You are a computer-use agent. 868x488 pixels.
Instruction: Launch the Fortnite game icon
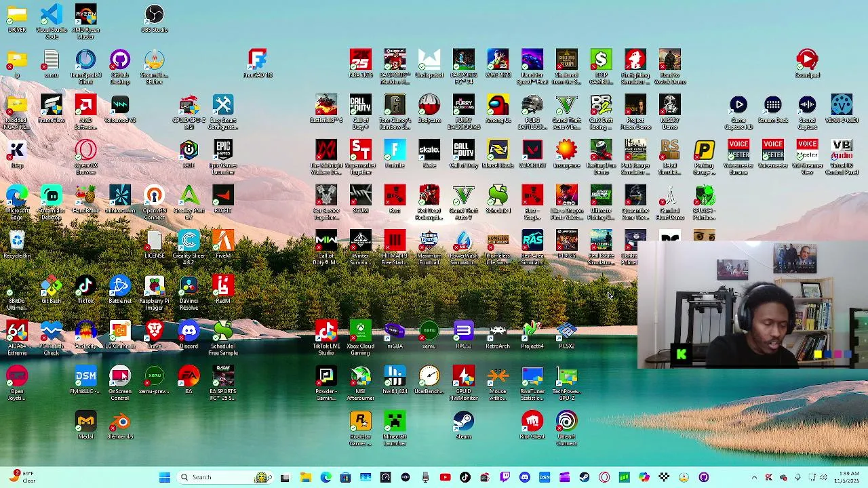(x=395, y=154)
